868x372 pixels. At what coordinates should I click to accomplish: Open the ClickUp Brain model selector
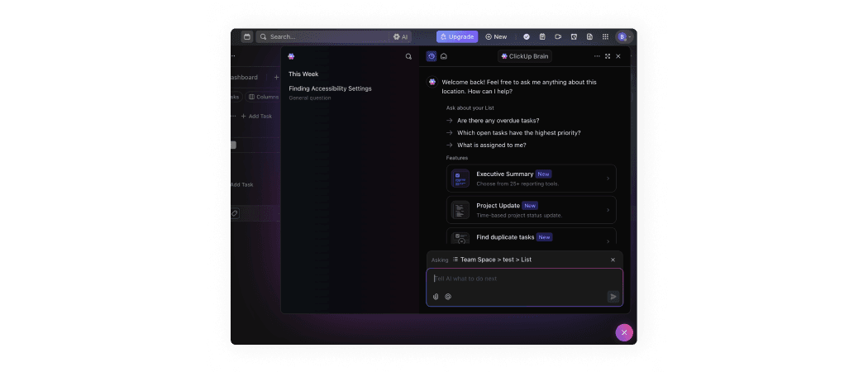click(525, 56)
